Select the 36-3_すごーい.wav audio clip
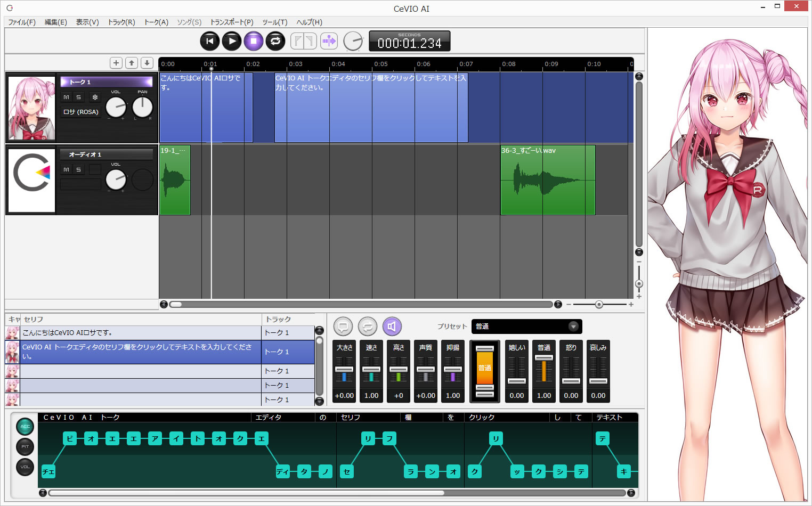The height and width of the screenshot is (506, 812). pos(548,180)
